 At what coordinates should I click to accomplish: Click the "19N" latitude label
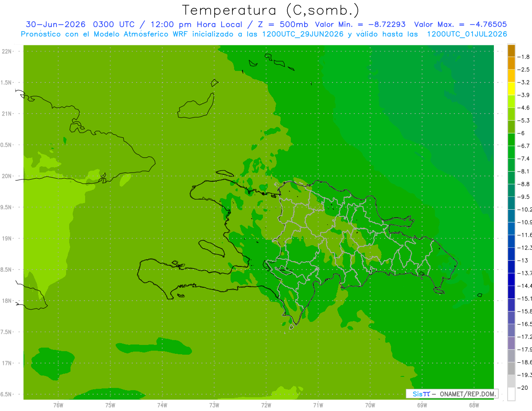pyautogui.click(x=7, y=239)
